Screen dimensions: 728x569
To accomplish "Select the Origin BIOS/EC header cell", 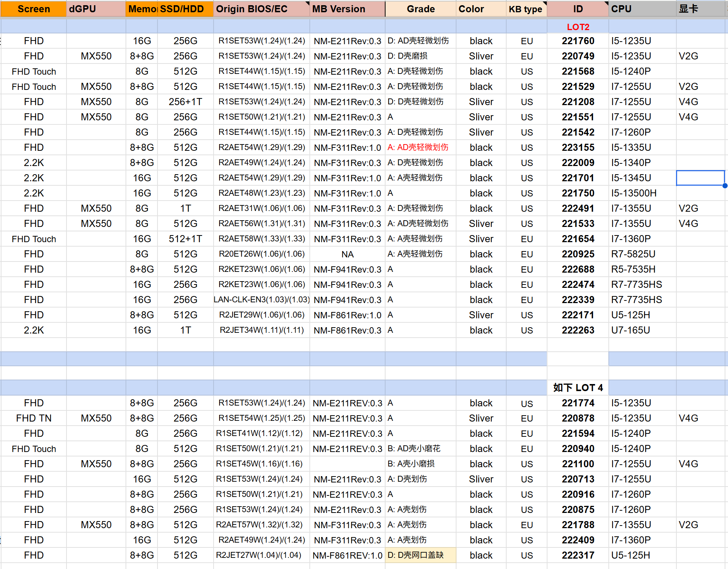I will pyautogui.click(x=261, y=9).
